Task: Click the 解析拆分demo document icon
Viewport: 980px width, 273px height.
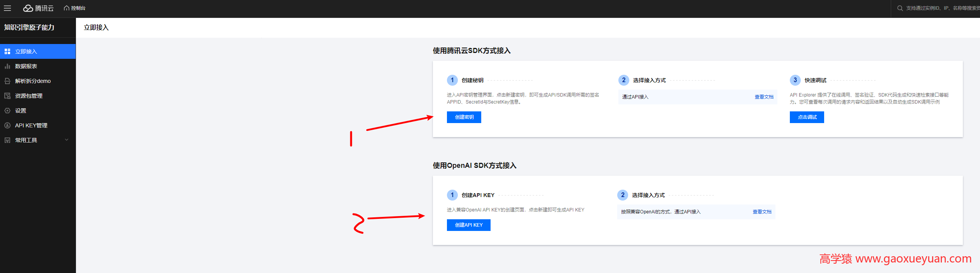Action: [x=7, y=81]
